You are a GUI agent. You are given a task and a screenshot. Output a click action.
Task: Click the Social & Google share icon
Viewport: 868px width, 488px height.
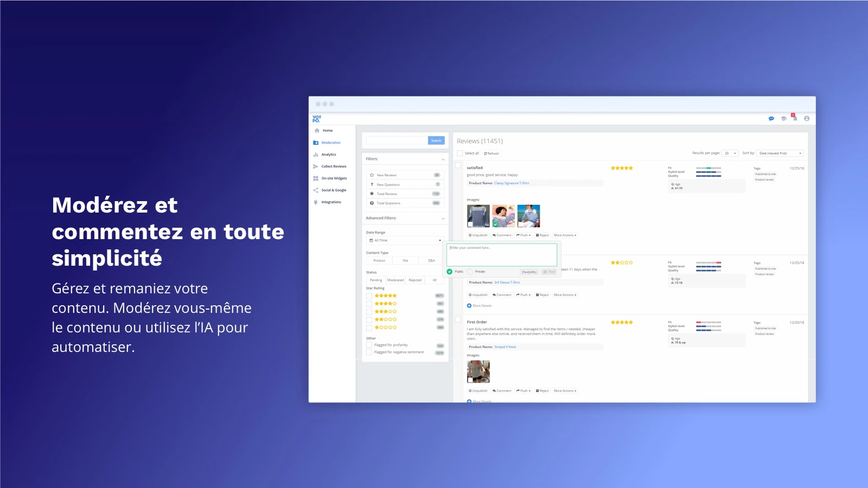tap(316, 190)
